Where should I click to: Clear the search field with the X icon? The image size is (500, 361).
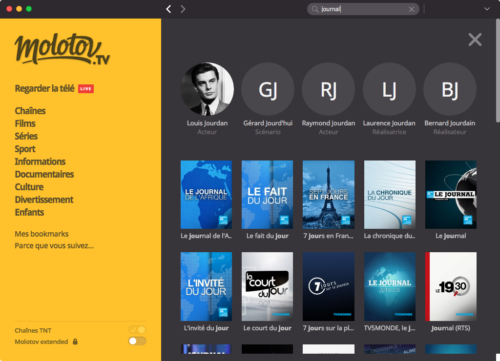click(x=412, y=9)
